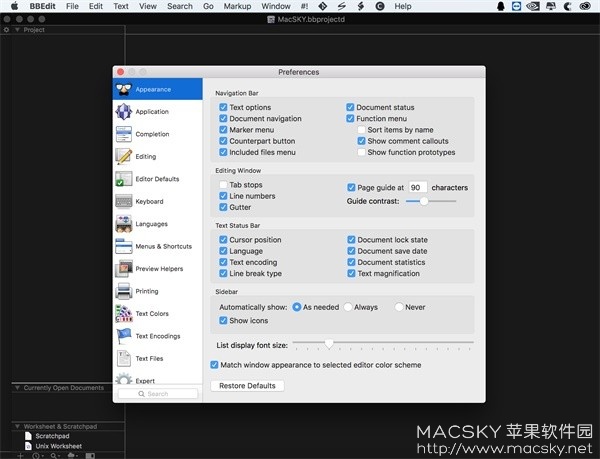This screenshot has height=459, width=600.
Task: Open the Edit menu
Action: tap(96, 6)
